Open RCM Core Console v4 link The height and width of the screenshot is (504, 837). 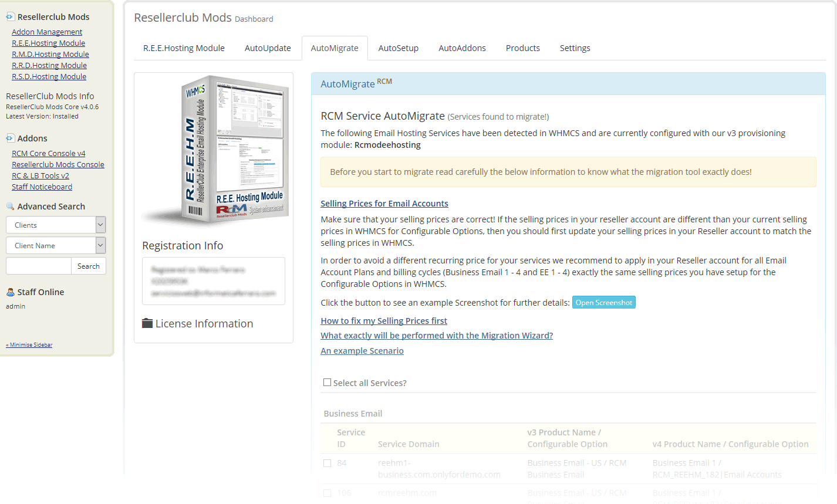click(49, 153)
